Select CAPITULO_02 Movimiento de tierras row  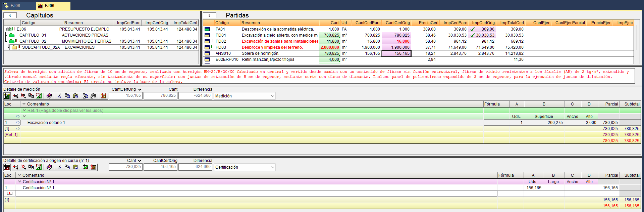[x=101, y=41]
